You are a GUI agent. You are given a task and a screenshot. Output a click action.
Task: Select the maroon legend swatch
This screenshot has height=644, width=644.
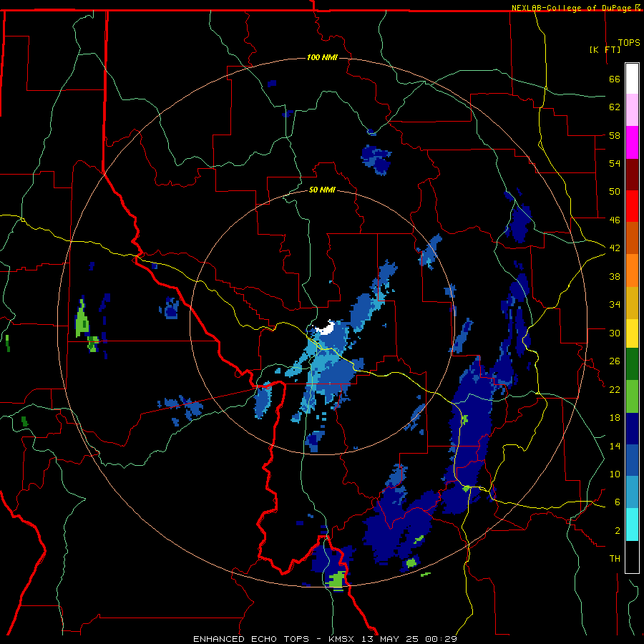point(632,174)
